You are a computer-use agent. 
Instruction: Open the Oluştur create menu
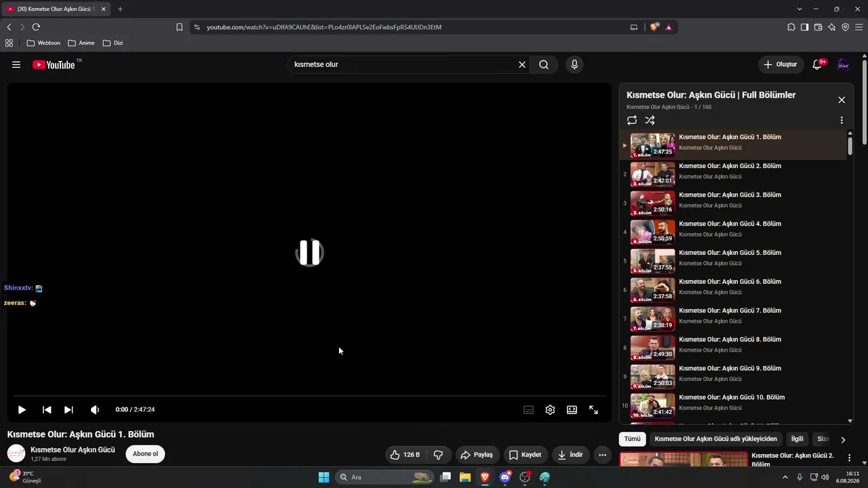[780, 64]
